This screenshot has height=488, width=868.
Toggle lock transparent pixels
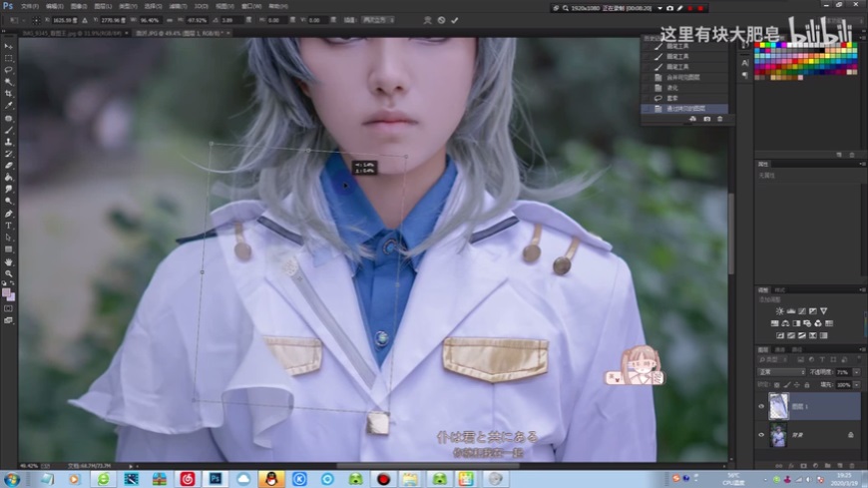pos(776,385)
